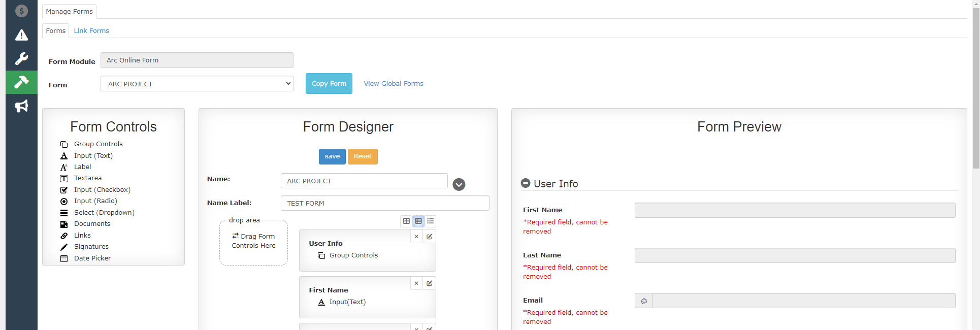Viewport: 980px width, 330px height.
Task: Open the megaphone sidebar icon
Action: pyautogui.click(x=21, y=106)
